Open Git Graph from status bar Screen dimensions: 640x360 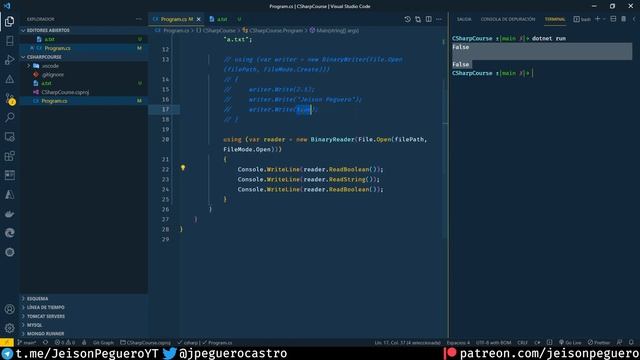(103, 342)
